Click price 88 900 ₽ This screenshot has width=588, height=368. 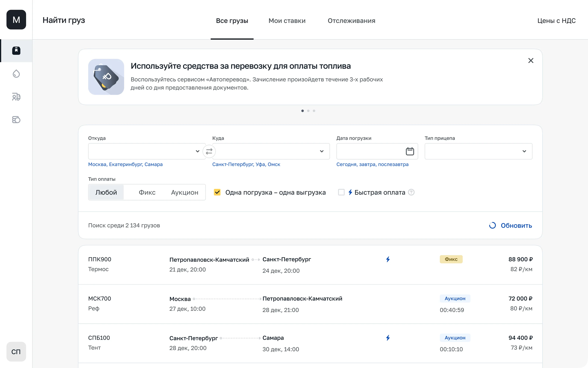[520, 259]
